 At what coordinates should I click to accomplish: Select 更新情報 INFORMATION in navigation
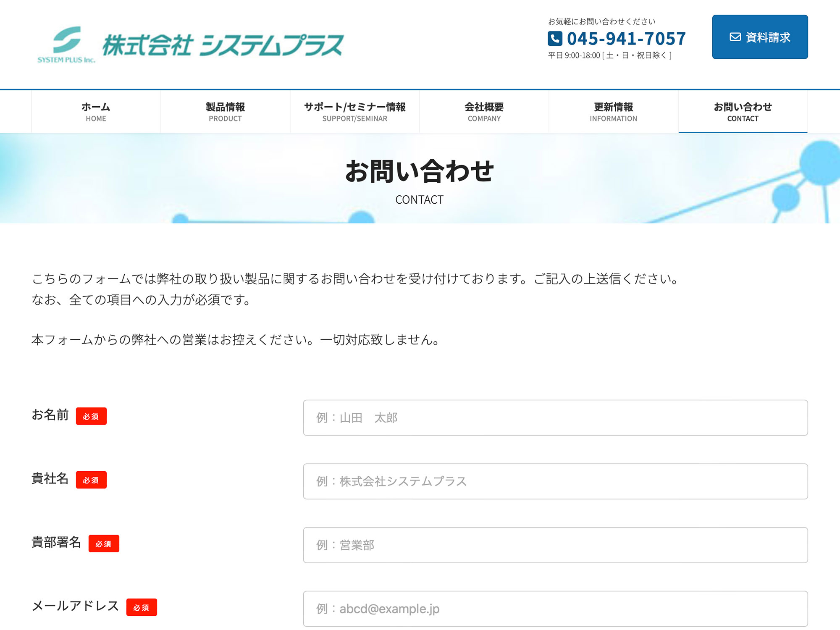[x=613, y=112]
